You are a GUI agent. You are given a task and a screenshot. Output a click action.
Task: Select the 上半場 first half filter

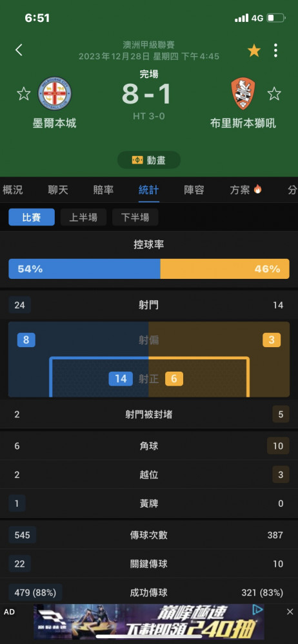[84, 217]
